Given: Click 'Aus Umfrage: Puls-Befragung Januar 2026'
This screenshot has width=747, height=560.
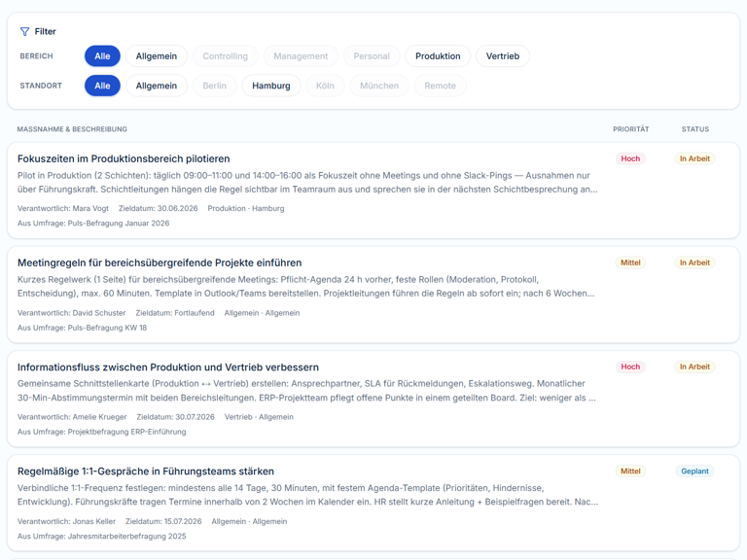Looking at the screenshot, I should (x=93, y=224).
